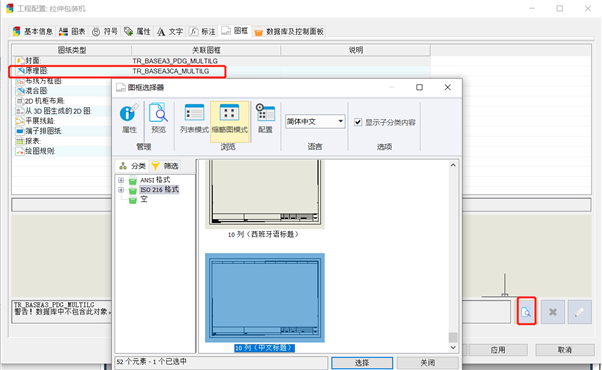
Task: Select the ANSI 格式 category
Action: point(155,180)
